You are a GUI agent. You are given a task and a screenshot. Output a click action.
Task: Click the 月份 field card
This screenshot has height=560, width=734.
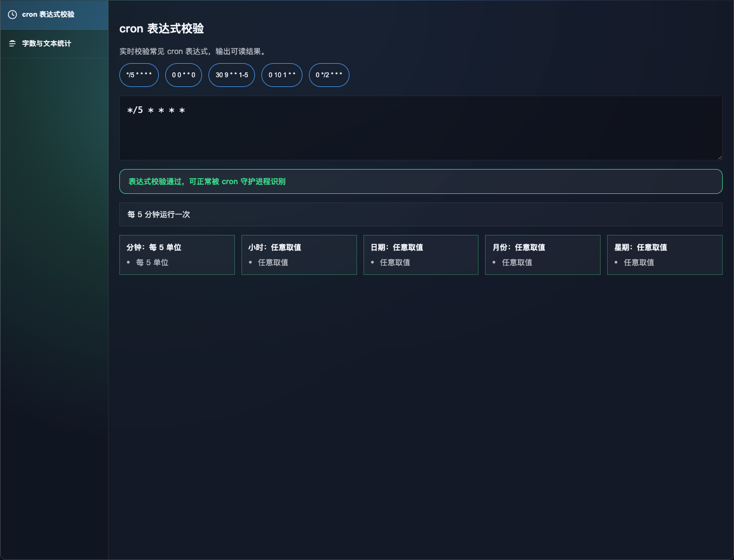pyautogui.click(x=542, y=255)
